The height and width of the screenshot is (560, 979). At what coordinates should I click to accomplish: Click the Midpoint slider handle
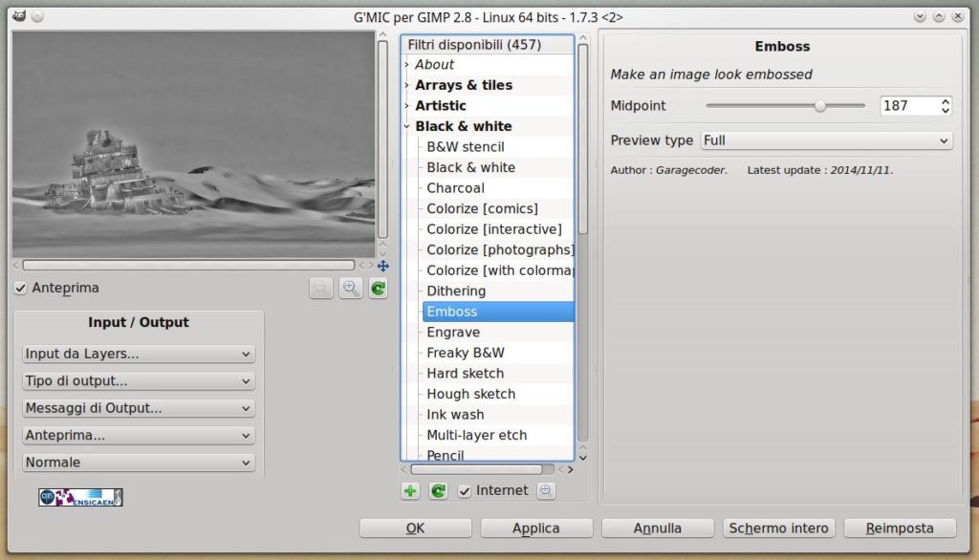[x=820, y=106]
